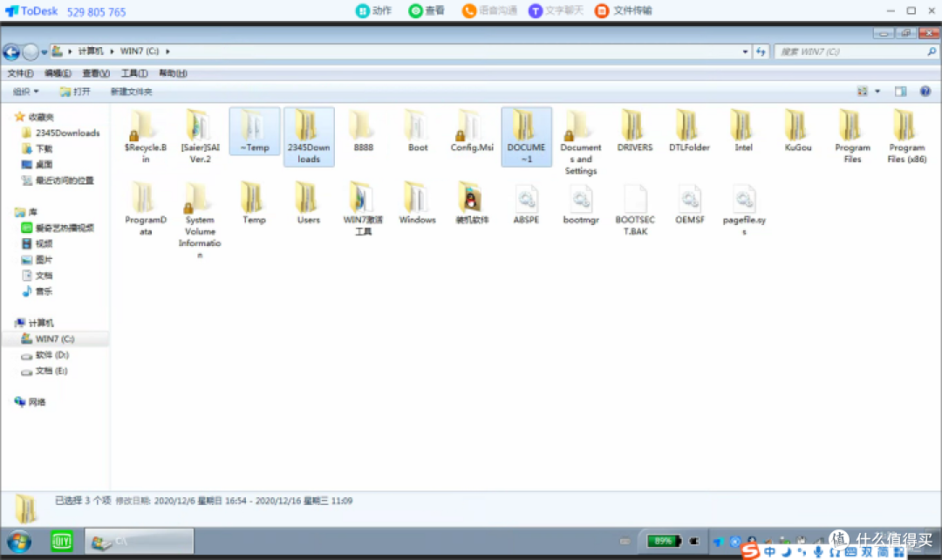Viewport: 942px width, 560px height.
Task: Expand the arrow after WIN7 (C:) breadcrumb
Action: click(167, 51)
